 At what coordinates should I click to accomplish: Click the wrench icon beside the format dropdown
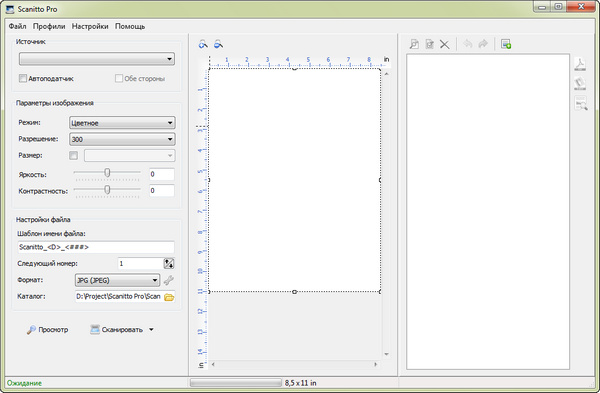[169, 280]
